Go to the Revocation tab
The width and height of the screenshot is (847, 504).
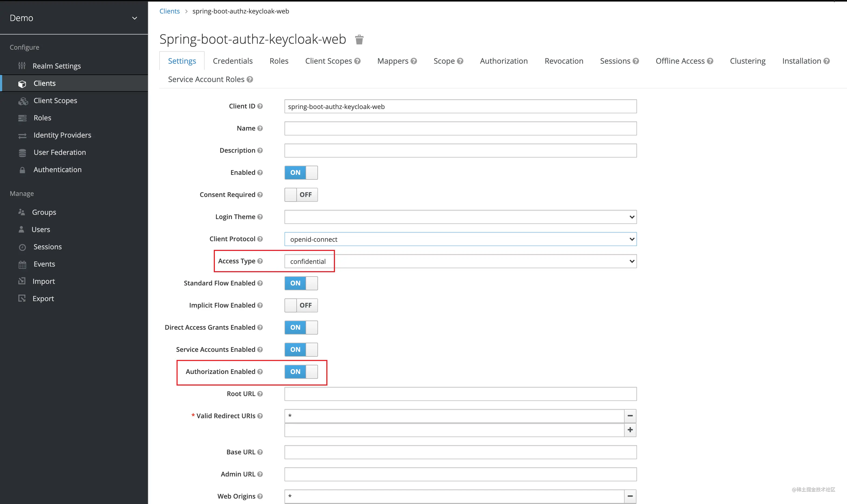click(564, 61)
